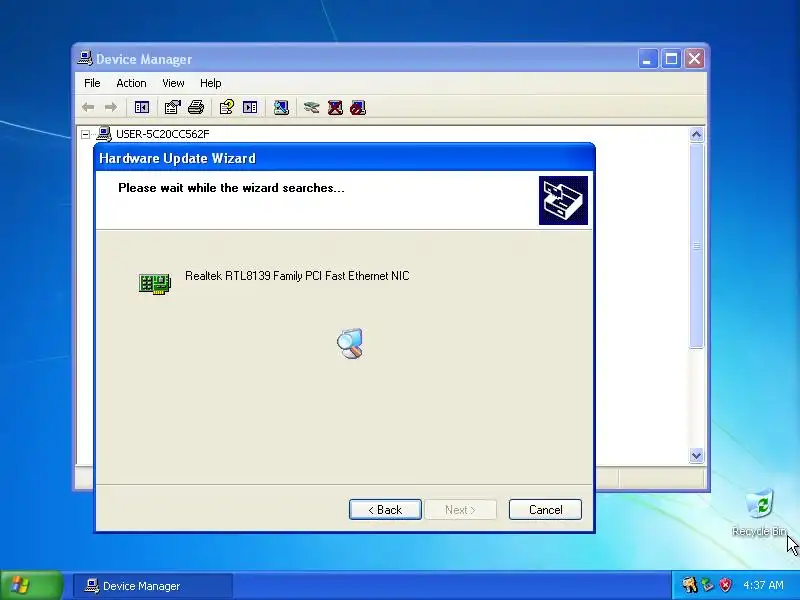Click the 4:37 AM clock

coord(763,585)
